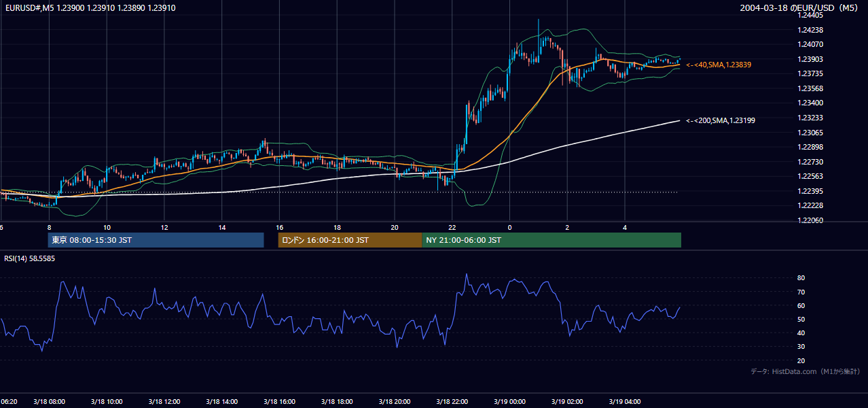Click the 3/18 18:00 date axis label
Viewport: 868px width, 408px height.
point(338,402)
